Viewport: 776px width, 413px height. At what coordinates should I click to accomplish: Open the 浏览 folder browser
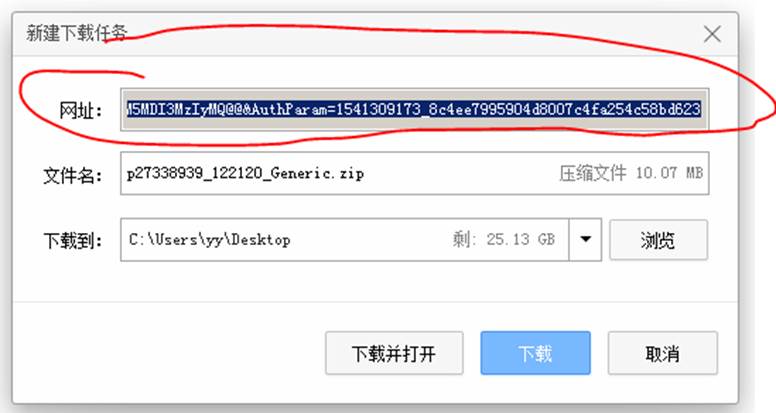(658, 240)
